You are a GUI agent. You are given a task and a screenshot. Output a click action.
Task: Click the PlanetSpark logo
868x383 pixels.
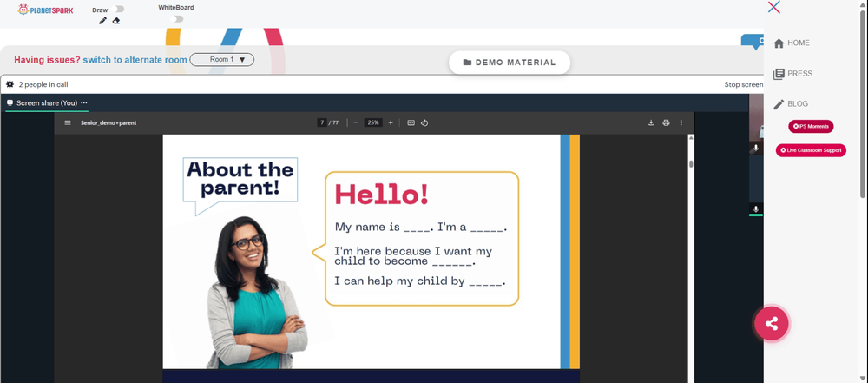coord(45,10)
